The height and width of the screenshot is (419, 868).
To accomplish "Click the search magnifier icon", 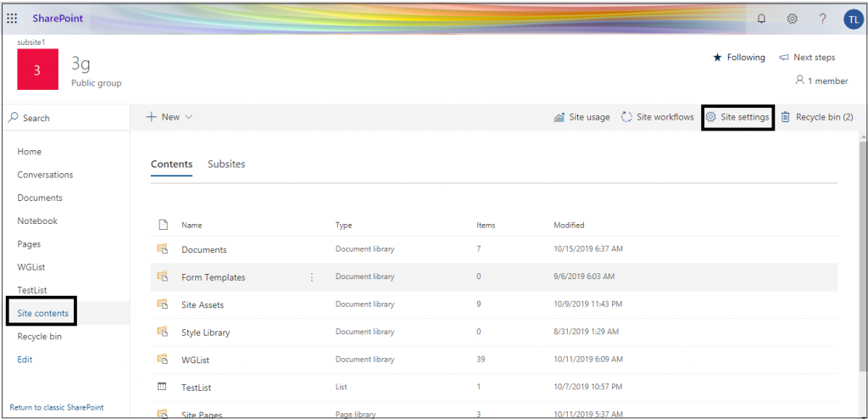I will [x=14, y=118].
